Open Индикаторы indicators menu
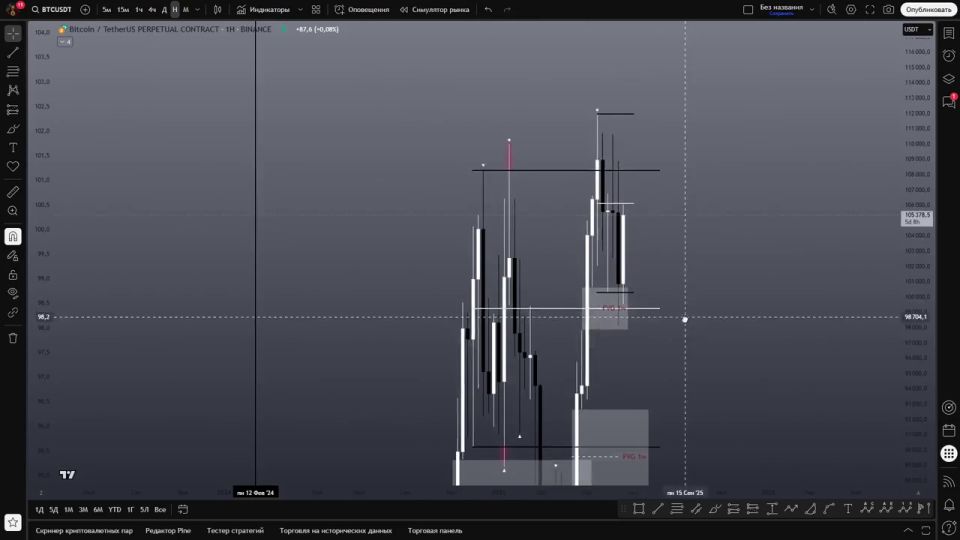Viewport: 960px width, 540px height. pos(263,10)
